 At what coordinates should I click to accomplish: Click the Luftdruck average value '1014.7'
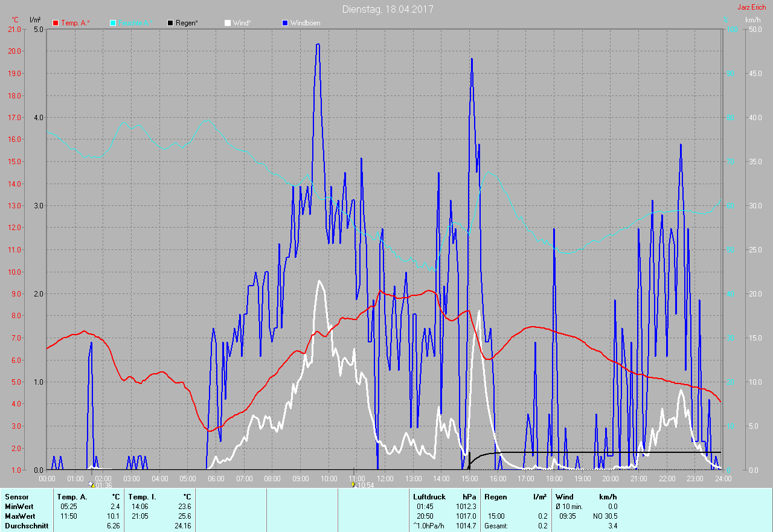(x=466, y=526)
